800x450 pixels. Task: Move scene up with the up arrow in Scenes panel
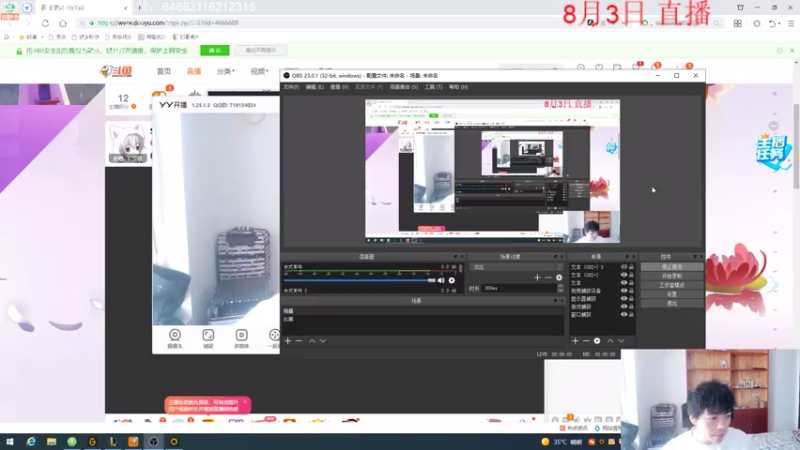point(312,341)
